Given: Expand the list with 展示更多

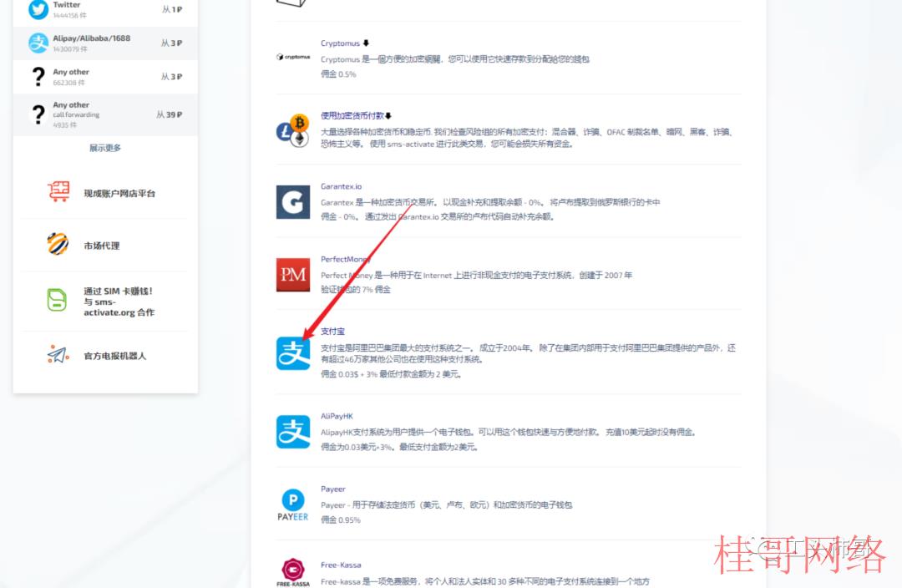Looking at the screenshot, I should [x=105, y=148].
